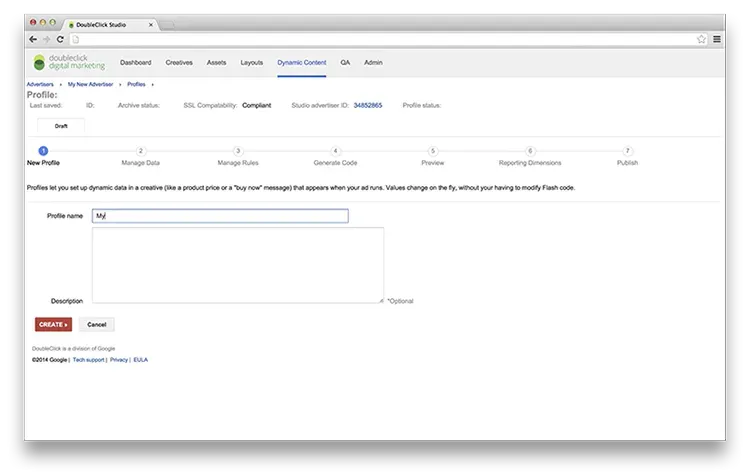The height and width of the screenshot is (476, 750).
Task: Open the Dashboard menu item
Action: (x=135, y=62)
